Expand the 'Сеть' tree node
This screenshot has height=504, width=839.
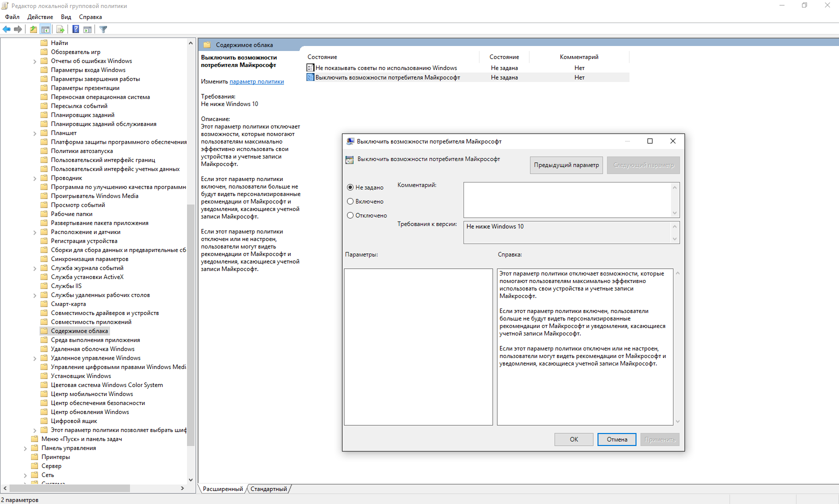click(25, 475)
